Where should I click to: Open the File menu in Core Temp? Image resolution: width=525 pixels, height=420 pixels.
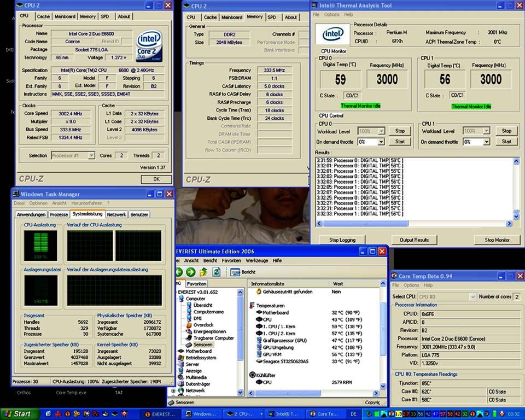point(395,285)
